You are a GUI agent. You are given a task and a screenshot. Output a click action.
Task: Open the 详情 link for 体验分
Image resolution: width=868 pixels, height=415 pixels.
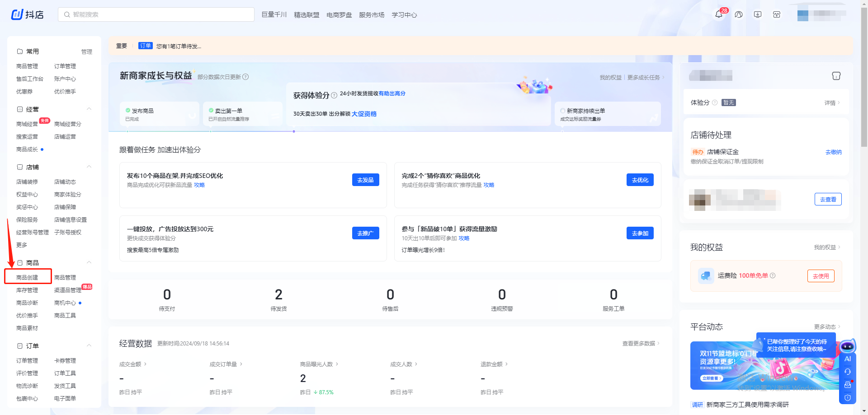pos(832,103)
